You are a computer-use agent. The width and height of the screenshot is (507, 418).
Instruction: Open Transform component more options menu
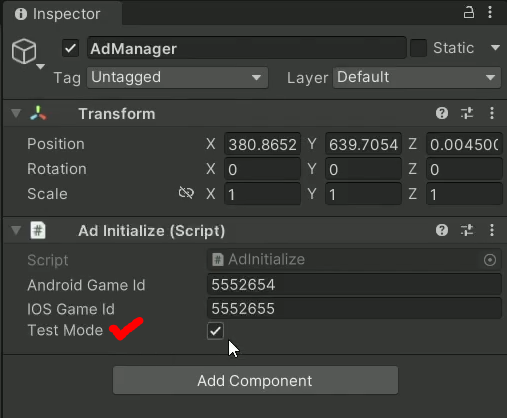492,113
